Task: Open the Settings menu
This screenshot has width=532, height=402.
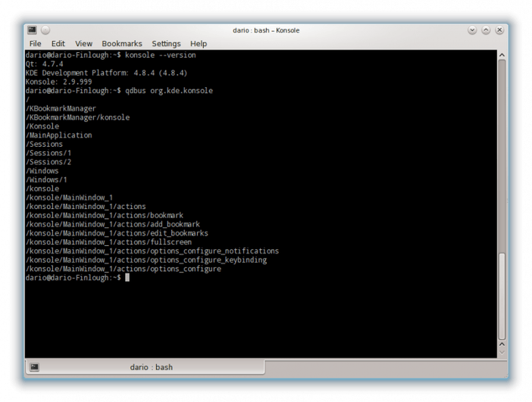Action: pyautogui.click(x=166, y=44)
